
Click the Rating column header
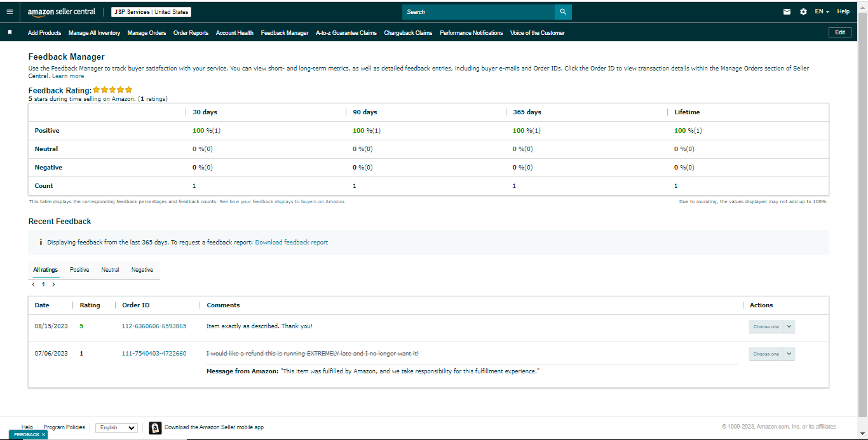(x=90, y=305)
